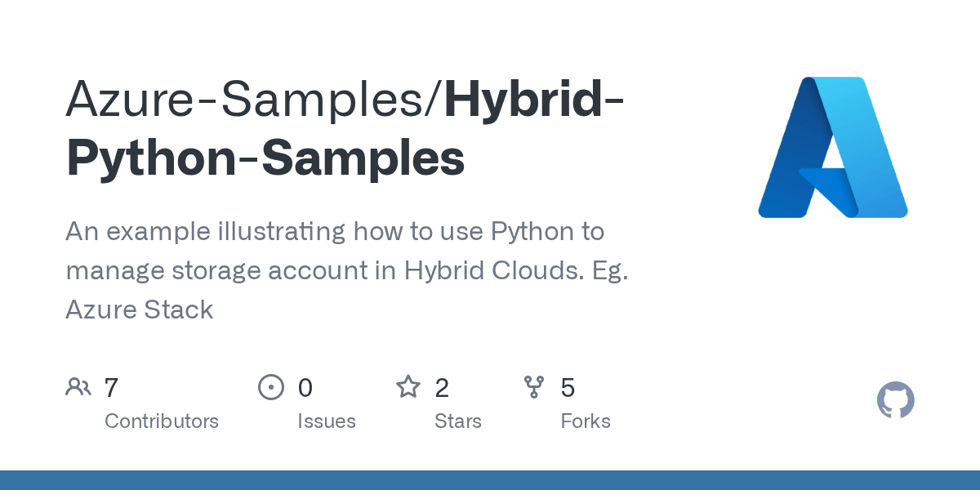Open Hybrid-Python-Samples repository title

click(346, 129)
